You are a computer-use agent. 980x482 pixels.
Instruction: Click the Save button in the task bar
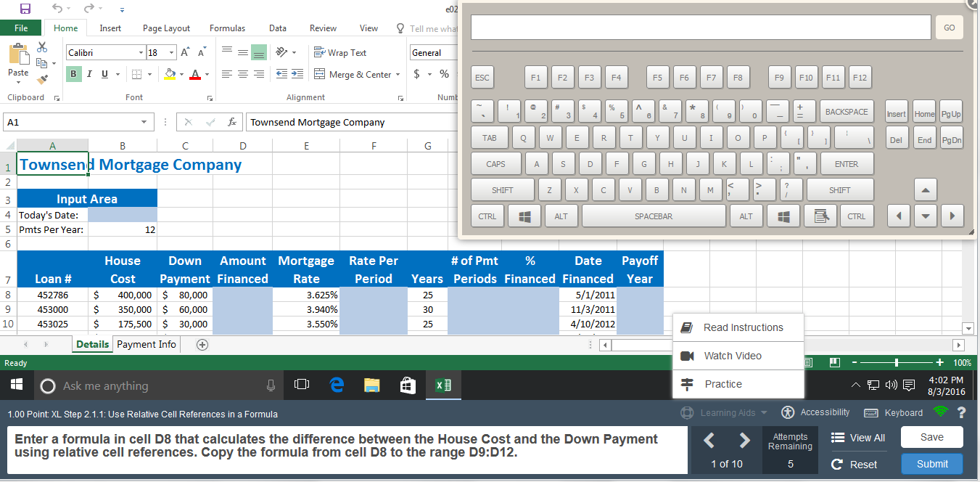point(932,437)
